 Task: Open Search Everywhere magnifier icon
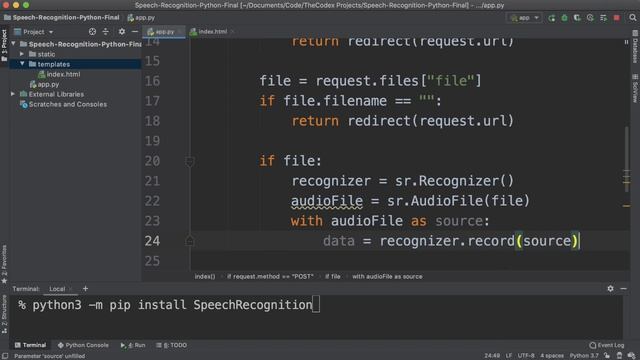pos(632,18)
